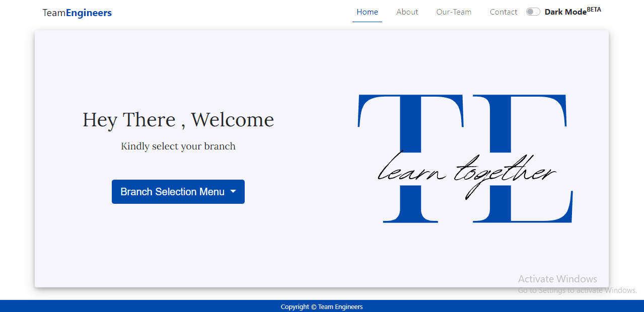This screenshot has height=312, width=644.
Task: Go to the Home nav tab
Action: 367,12
